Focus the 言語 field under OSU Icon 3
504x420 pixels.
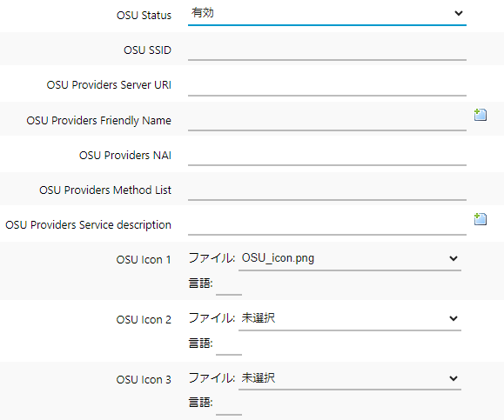(x=229, y=405)
